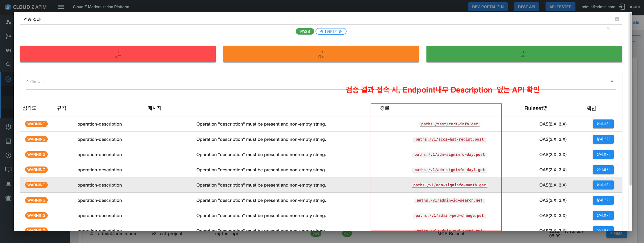644x243 pixels.
Task: Click the orange 198 경고 tile
Action: tap(321, 54)
